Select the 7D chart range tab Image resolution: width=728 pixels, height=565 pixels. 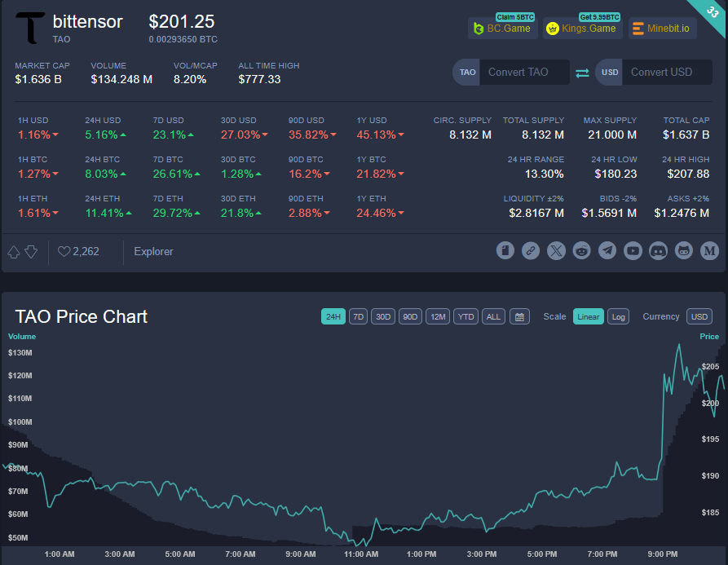[358, 316]
